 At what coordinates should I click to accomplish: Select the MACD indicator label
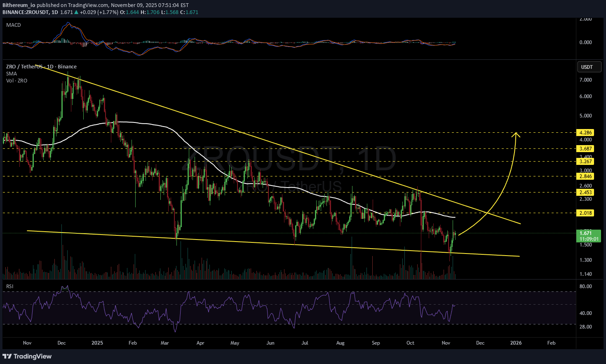click(x=14, y=25)
